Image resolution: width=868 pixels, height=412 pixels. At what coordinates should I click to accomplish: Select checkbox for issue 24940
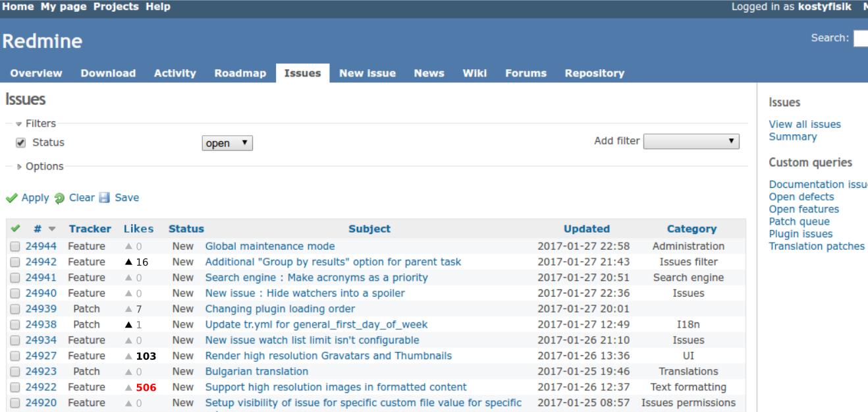click(15, 293)
